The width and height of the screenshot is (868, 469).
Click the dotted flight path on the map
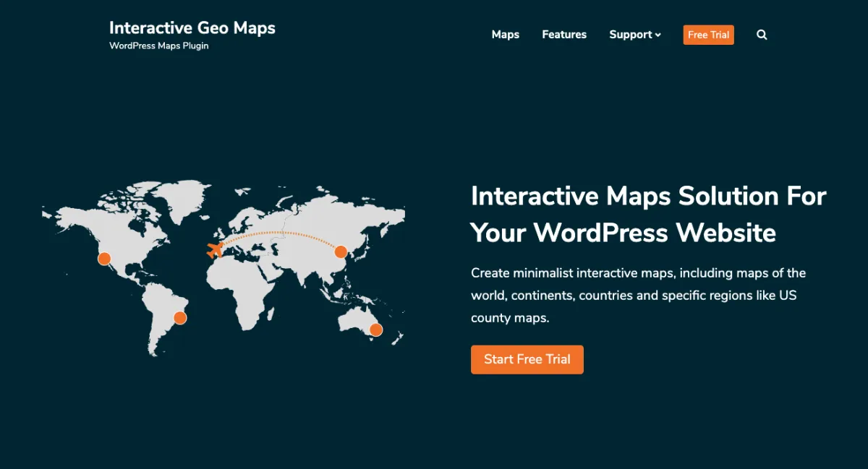(x=282, y=231)
